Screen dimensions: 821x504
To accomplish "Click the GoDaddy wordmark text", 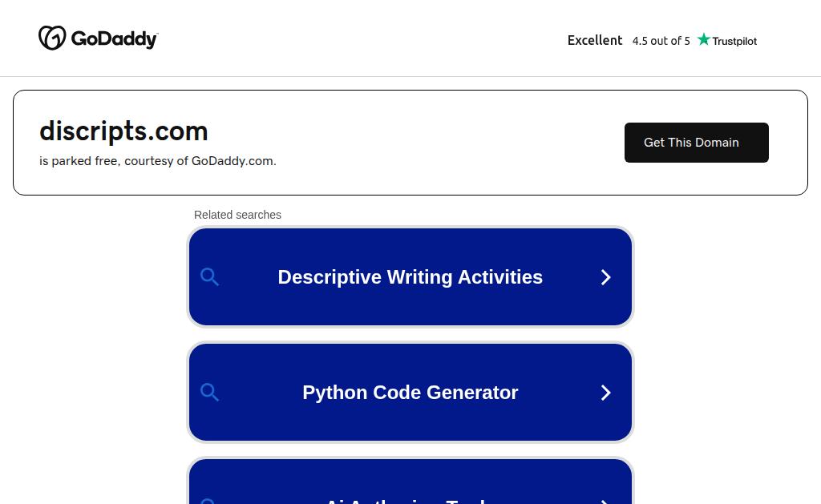I will (x=115, y=38).
